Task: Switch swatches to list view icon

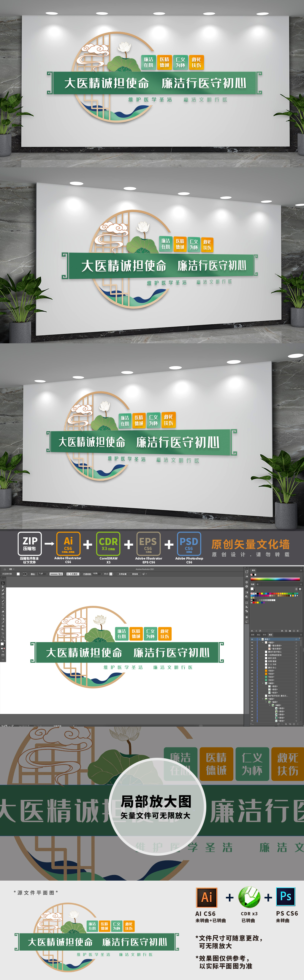Action: click(x=296, y=589)
